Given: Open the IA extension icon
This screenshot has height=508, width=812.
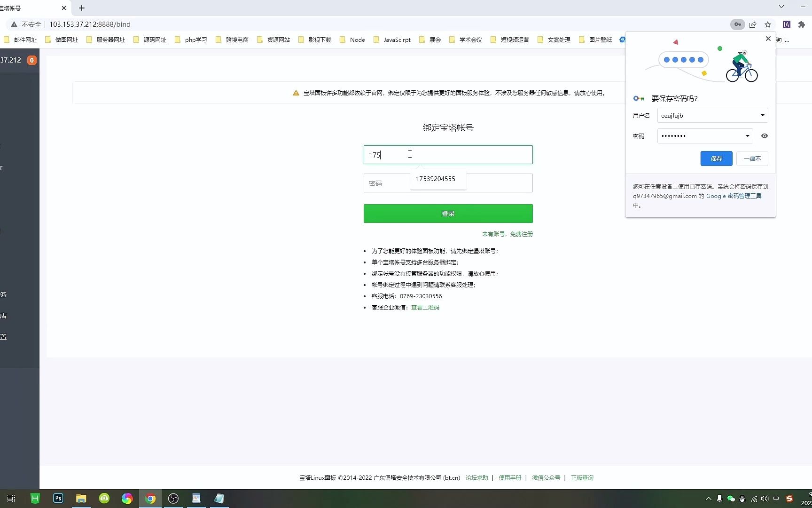Looking at the screenshot, I should pos(787,24).
